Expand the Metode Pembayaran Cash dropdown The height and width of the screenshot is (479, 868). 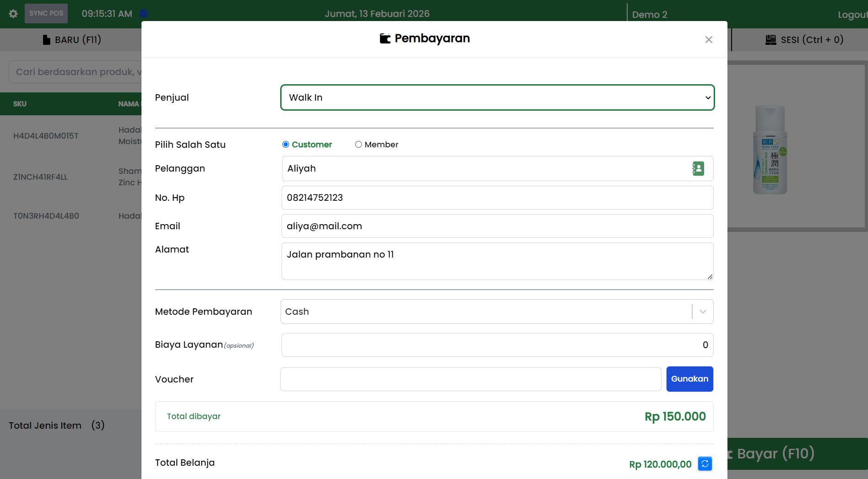tap(485, 312)
